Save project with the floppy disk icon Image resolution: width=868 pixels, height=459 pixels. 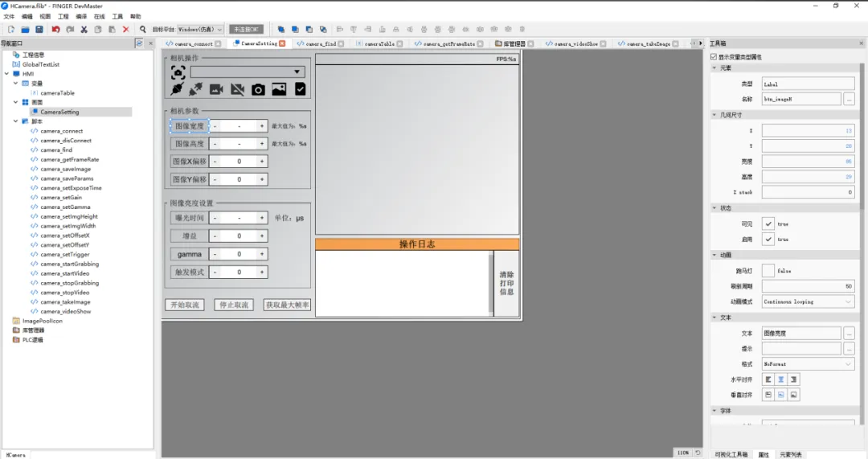(x=39, y=30)
